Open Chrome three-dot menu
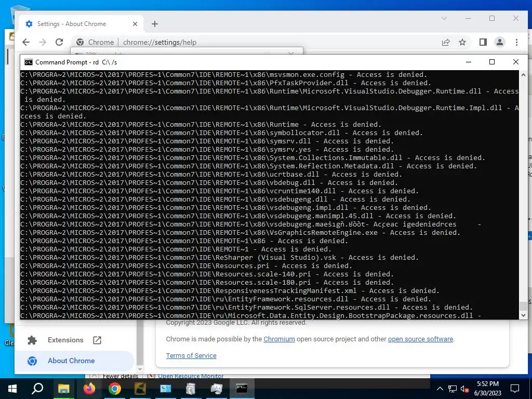The height and width of the screenshot is (399, 532). point(516,42)
